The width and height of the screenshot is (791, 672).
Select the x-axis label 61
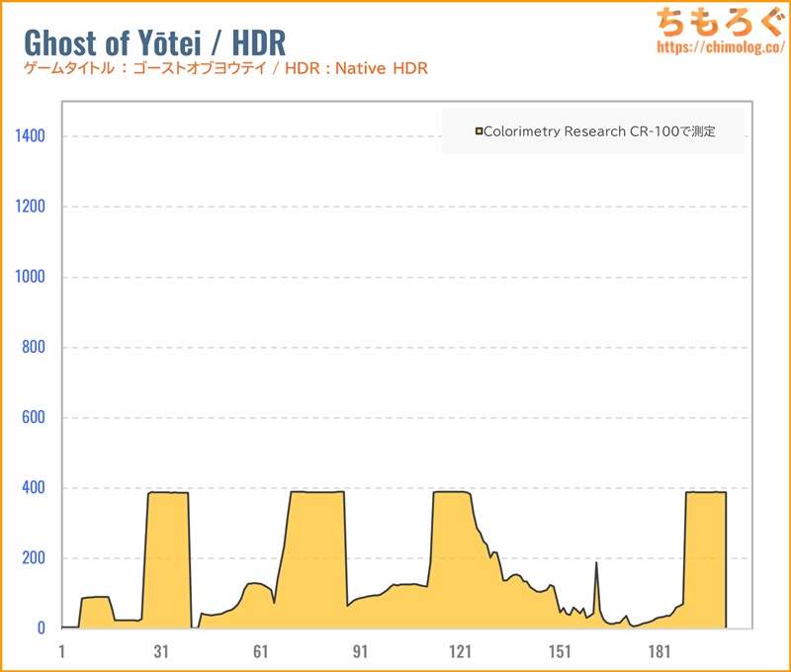tap(261, 651)
